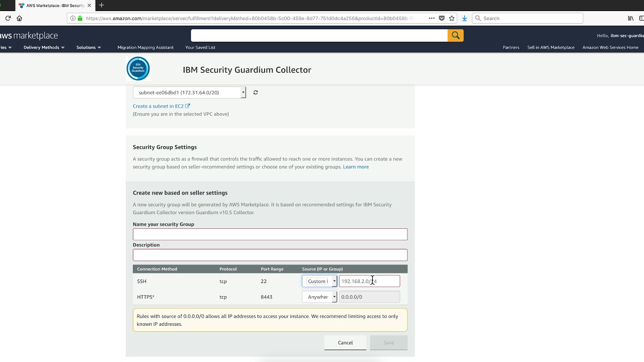The image size is (644, 362).
Task: Click port range 8443 cell
Action: (267, 297)
